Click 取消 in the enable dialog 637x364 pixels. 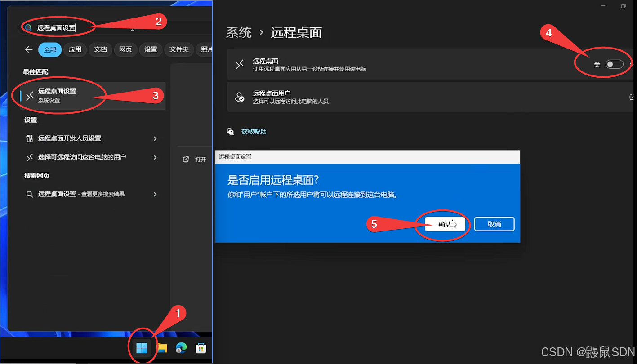(494, 224)
